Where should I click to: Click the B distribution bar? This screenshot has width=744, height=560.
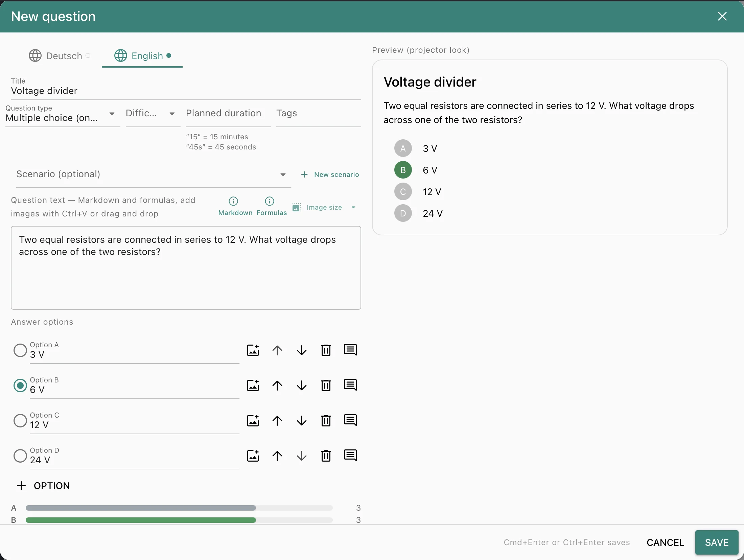(179, 520)
